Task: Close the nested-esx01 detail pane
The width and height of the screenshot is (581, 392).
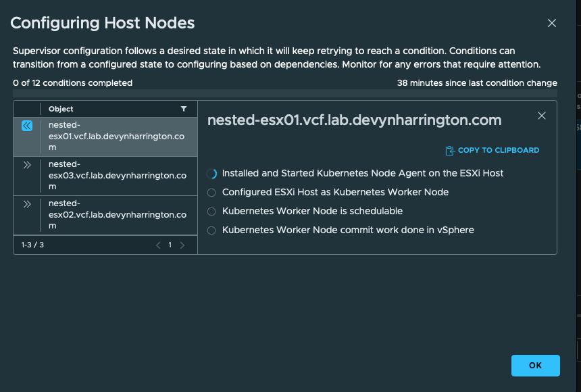Action: [x=542, y=116]
